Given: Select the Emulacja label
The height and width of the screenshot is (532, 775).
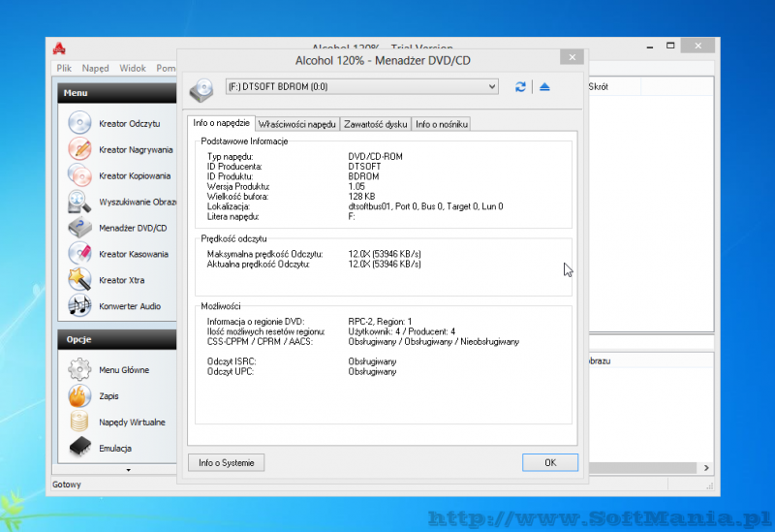Looking at the screenshot, I should coord(115,449).
